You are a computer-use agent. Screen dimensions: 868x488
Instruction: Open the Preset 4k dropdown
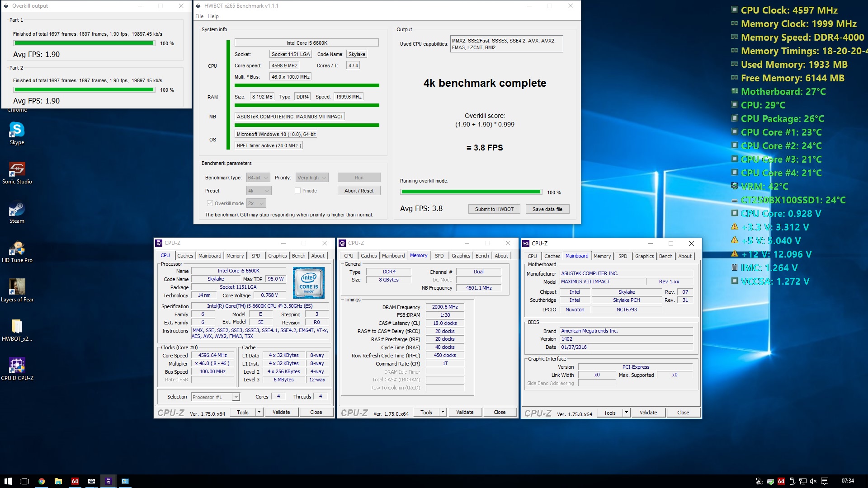point(259,191)
